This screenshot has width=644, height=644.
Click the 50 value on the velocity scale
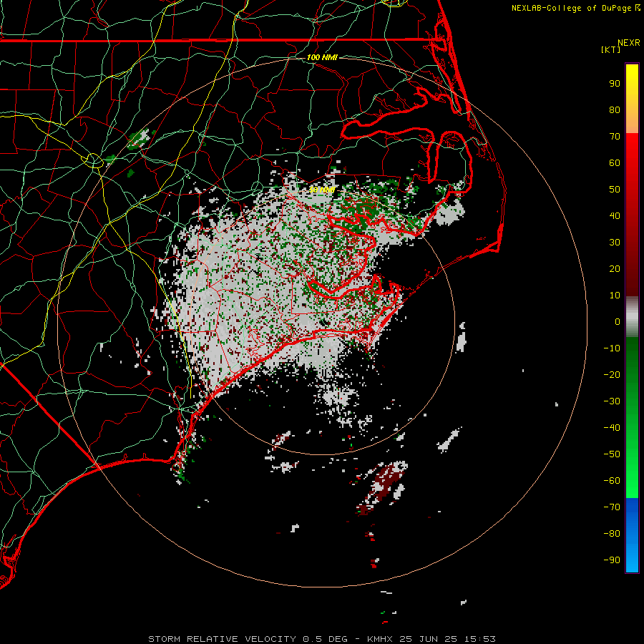(615, 190)
